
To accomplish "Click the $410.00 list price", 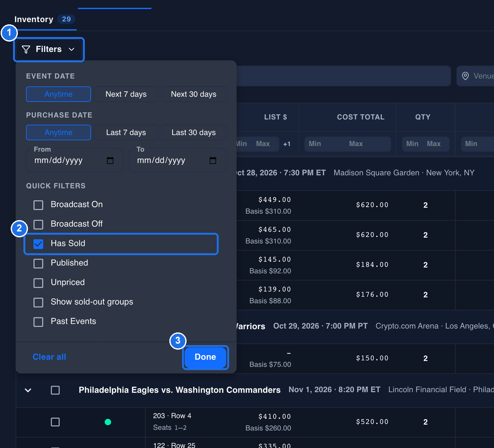I will click(275, 416).
